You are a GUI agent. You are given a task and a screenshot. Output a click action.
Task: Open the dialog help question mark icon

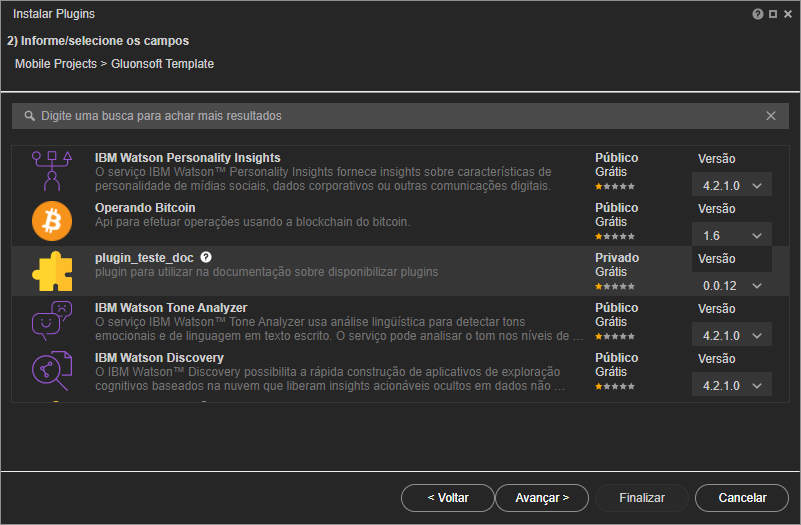coord(758,14)
